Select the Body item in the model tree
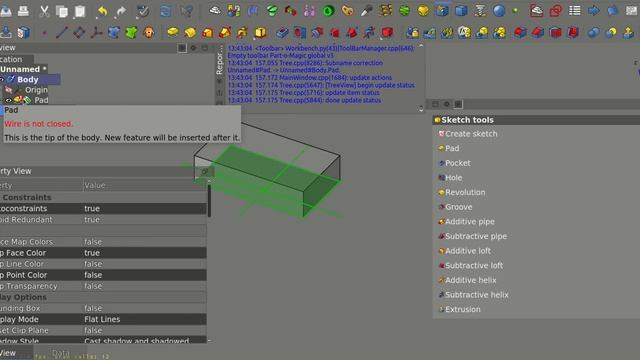 [x=28, y=80]
